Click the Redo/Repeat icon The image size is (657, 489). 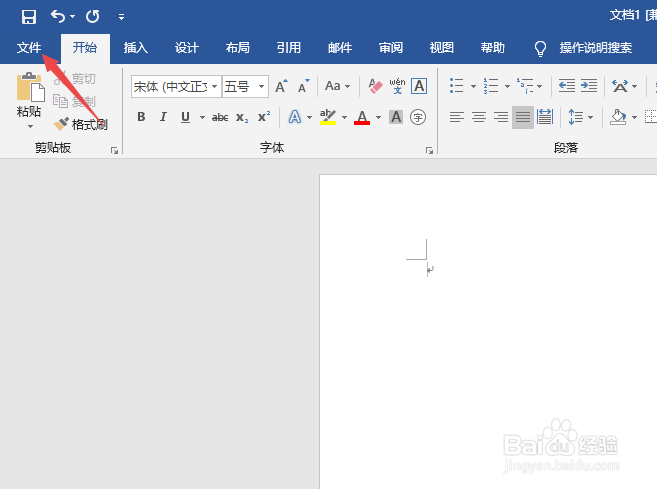[93, 17]
